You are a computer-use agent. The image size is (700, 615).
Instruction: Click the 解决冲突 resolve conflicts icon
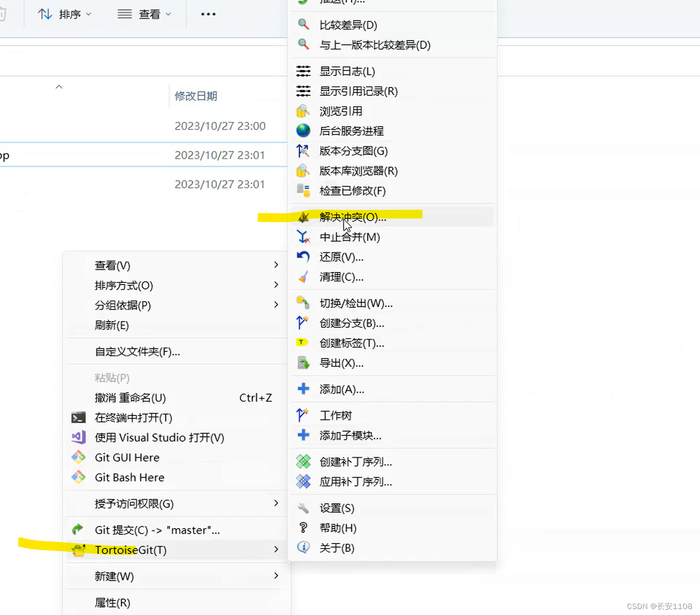[x=303, y=217]
